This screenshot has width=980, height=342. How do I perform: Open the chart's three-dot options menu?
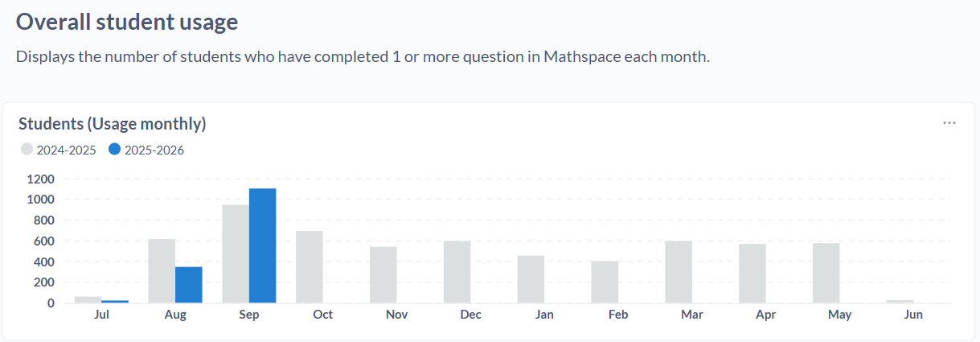[x=949, y=123]
